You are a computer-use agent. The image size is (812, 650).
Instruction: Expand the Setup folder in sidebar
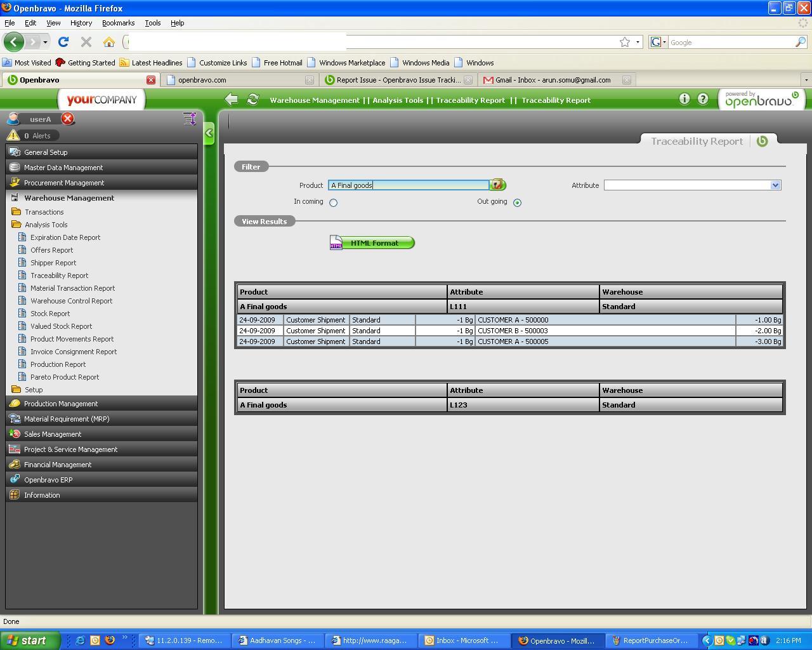tap(34, 390)
